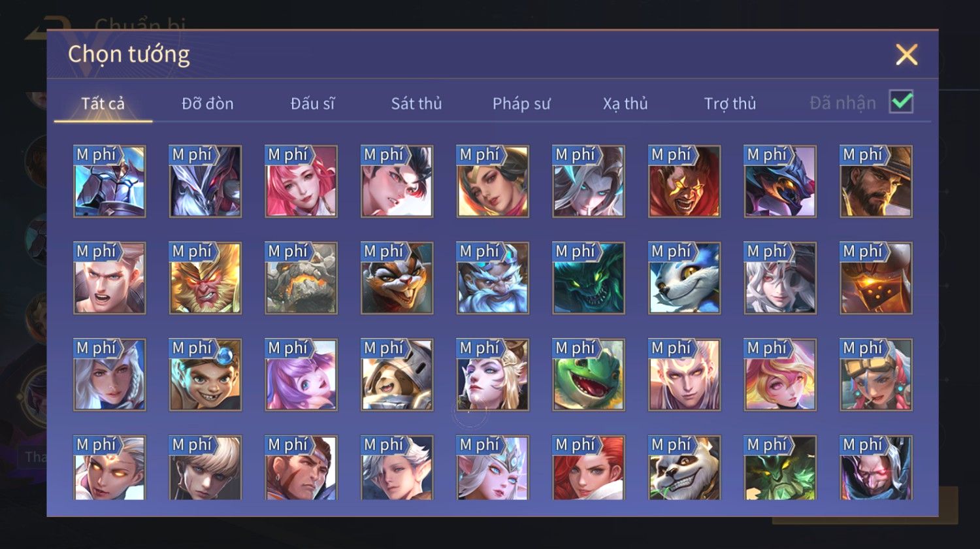Pick the white-bearded dwarf hero with blue helmet

(493, 278)
